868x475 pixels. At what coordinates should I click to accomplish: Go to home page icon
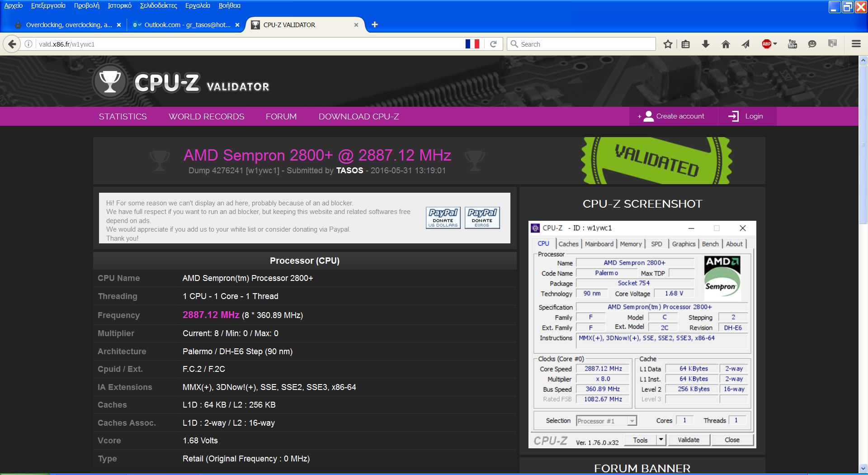click(x=726, y=44)
